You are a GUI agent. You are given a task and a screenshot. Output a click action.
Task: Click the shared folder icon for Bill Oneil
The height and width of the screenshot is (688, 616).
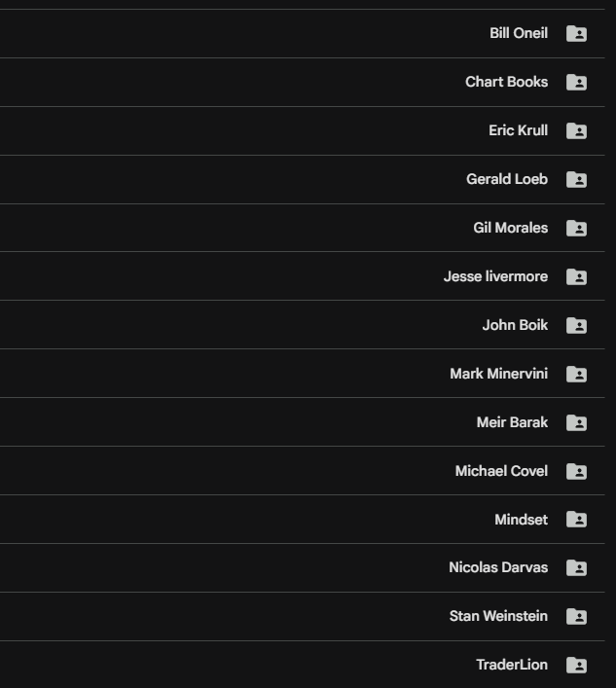576,33
